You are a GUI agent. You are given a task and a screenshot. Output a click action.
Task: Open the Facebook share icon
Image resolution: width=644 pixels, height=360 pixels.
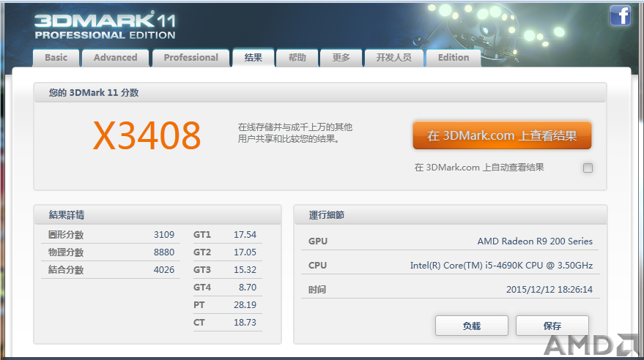coord(620,15)
